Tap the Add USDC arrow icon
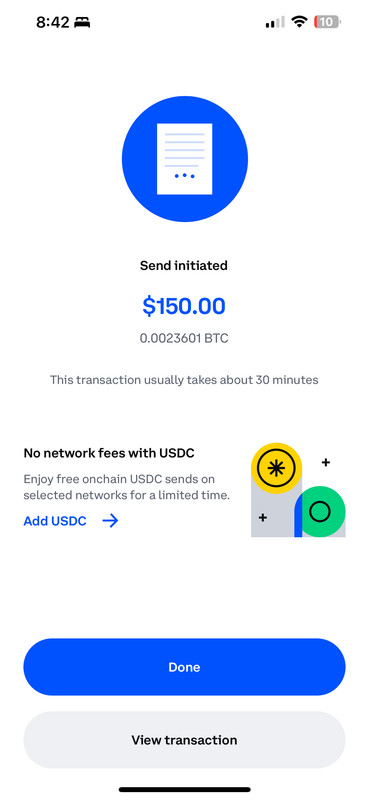This screenshot has height=800, width=369. pos(110,520)
